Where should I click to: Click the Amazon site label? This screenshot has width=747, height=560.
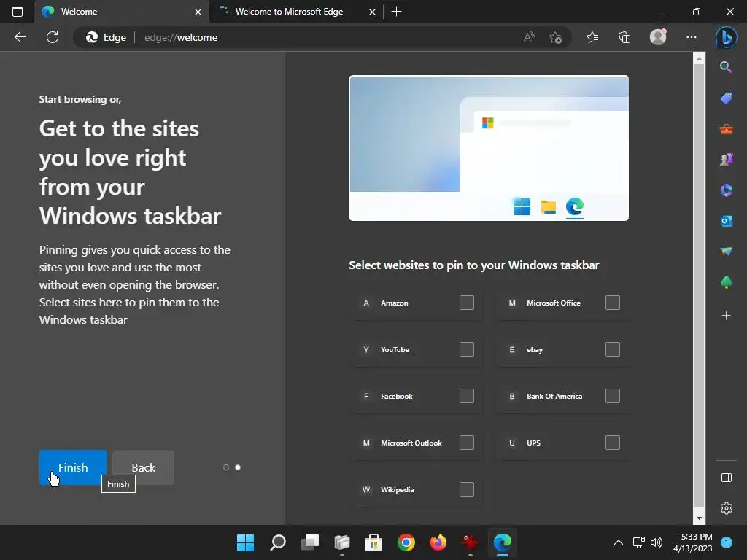(x=395, y=303)
